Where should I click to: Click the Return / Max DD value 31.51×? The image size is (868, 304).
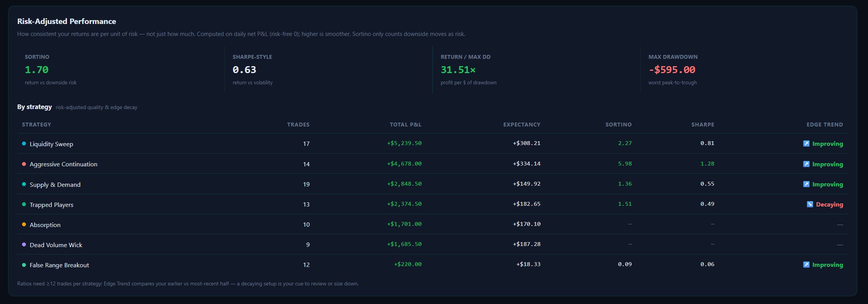[458, 70]
